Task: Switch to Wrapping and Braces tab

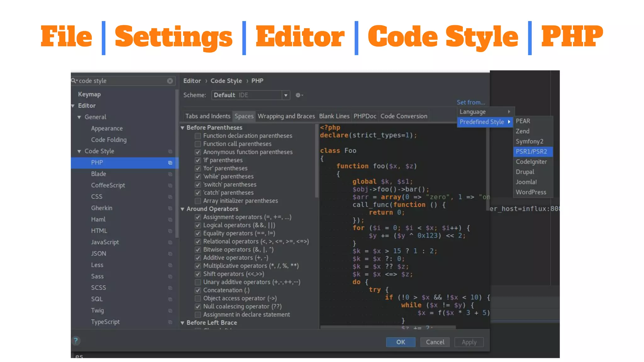Action: click(286, 116)
